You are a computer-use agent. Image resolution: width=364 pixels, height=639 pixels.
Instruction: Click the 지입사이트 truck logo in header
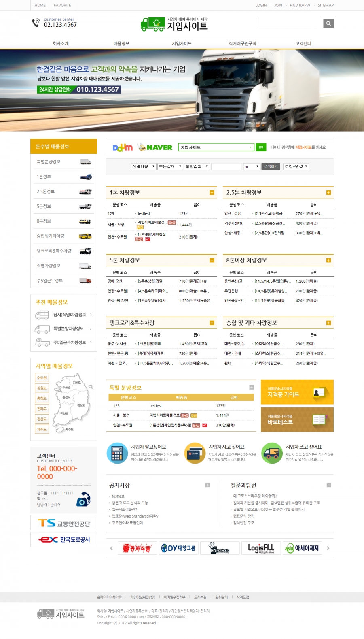pyautogui.click(x=174, y=24)
